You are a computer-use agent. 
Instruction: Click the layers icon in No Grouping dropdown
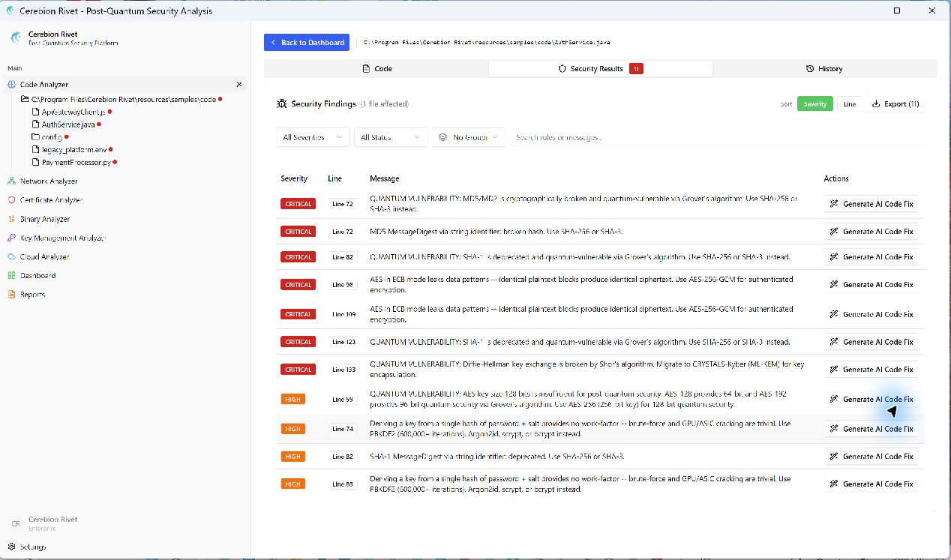[x=442, y=138]
